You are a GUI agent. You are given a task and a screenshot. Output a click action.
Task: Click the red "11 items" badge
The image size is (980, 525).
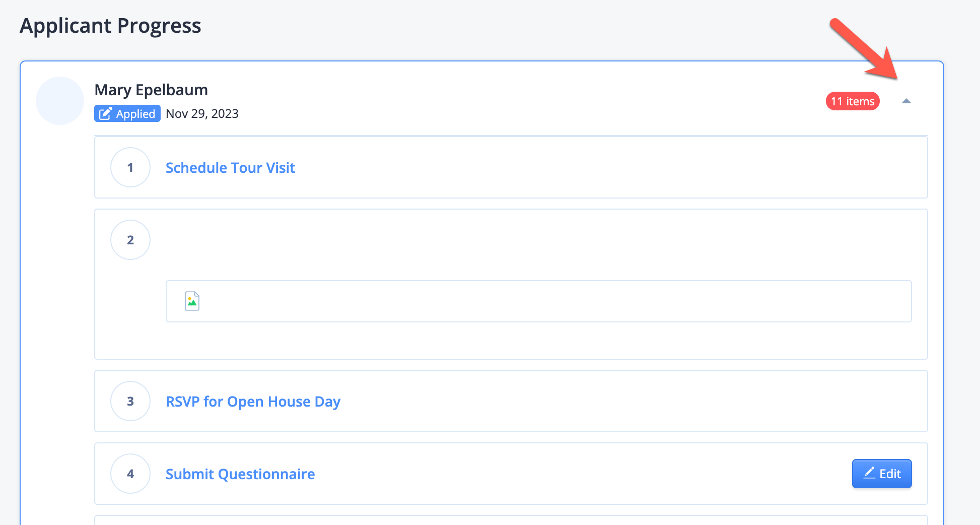pos(852,101)
